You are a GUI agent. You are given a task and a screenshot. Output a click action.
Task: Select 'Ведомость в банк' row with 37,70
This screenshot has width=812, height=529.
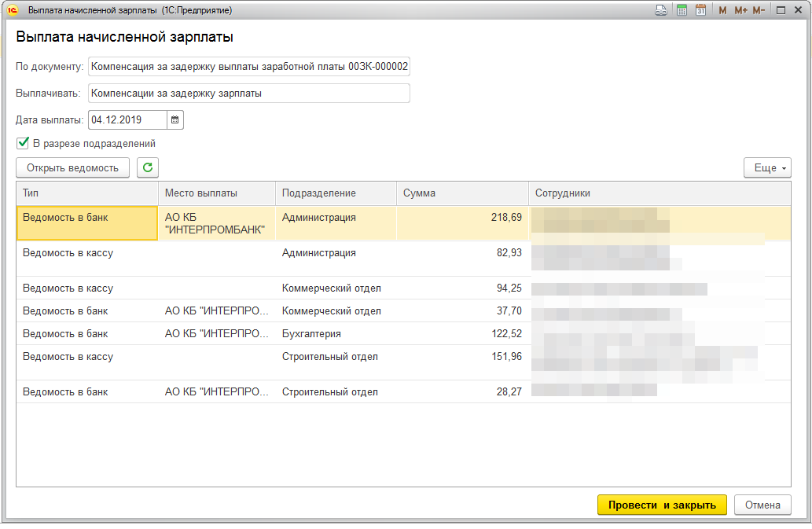tap(87, 310)
